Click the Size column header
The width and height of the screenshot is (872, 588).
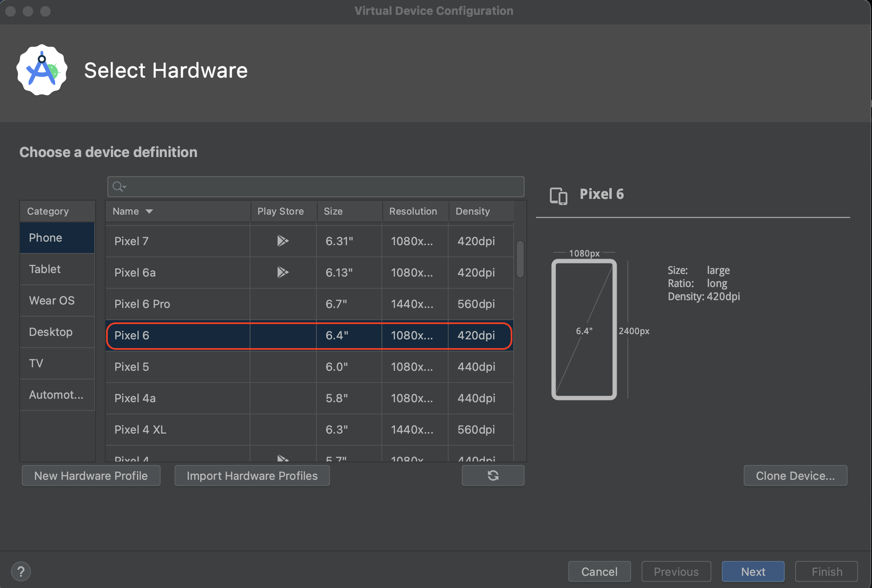pos(333,212)
